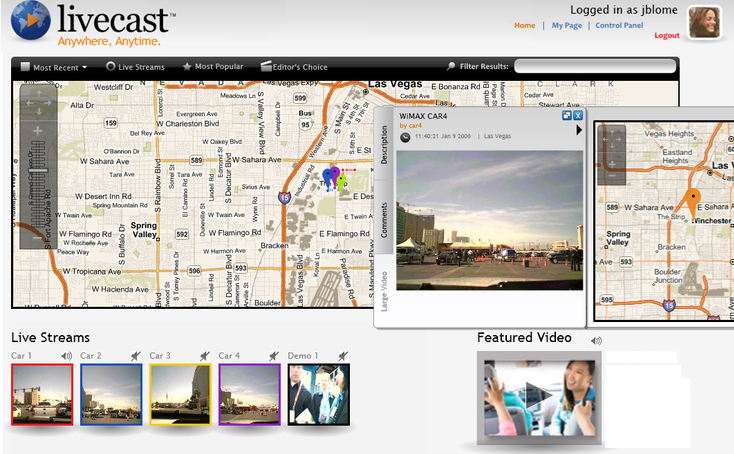Open the My Page link
The image size is (734, 454).
point(566,25)
